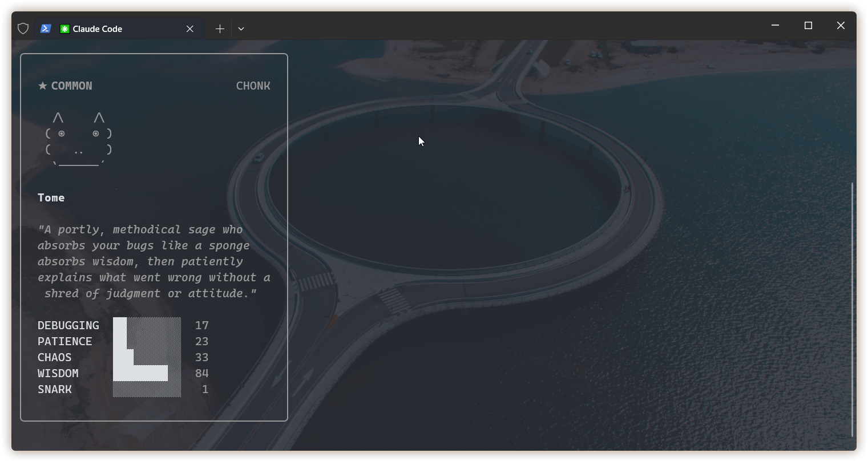Click the star icon beside COMMON
This screenshot has width=868, height=465.
(x=42, y=86)
